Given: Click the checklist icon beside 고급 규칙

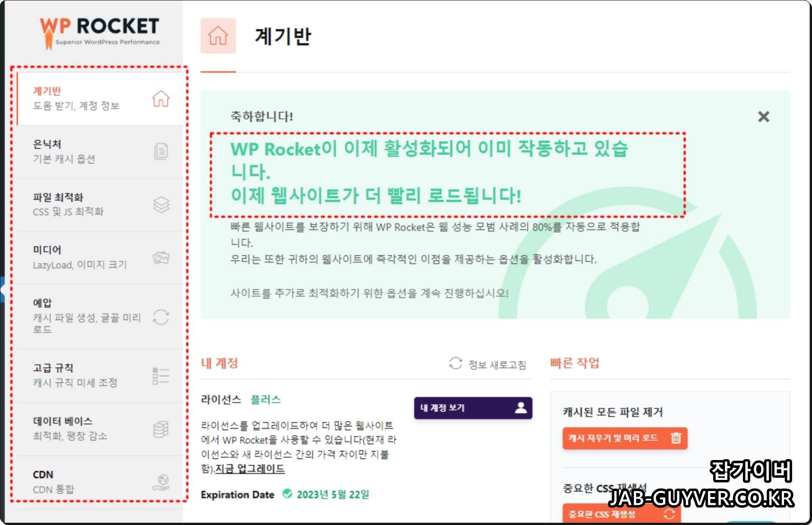Looking at the screenshot, I should 161,376.
